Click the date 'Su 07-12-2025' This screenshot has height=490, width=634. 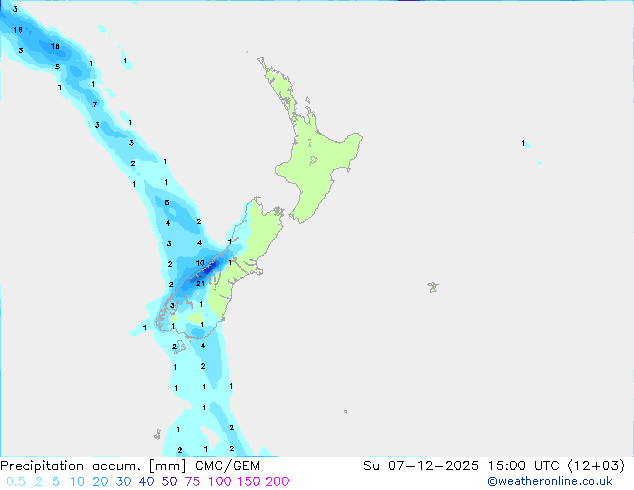(x=421, y=466)
